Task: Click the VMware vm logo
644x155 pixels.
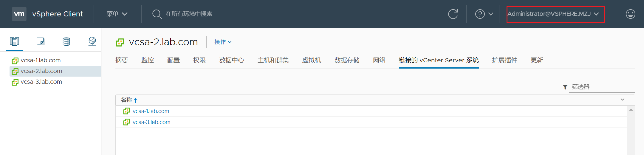Action: point(19,14)
